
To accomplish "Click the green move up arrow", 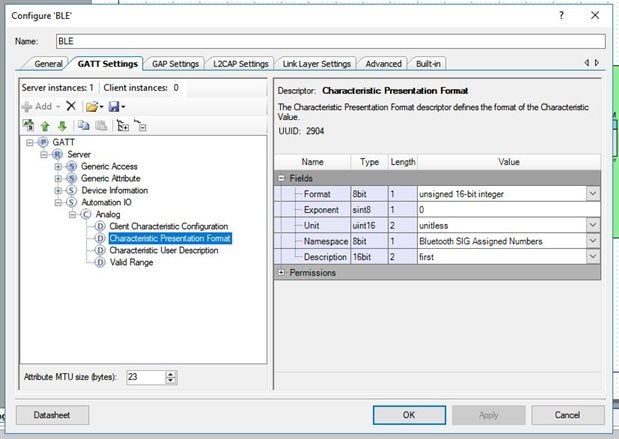I will (x=44, y=126).
